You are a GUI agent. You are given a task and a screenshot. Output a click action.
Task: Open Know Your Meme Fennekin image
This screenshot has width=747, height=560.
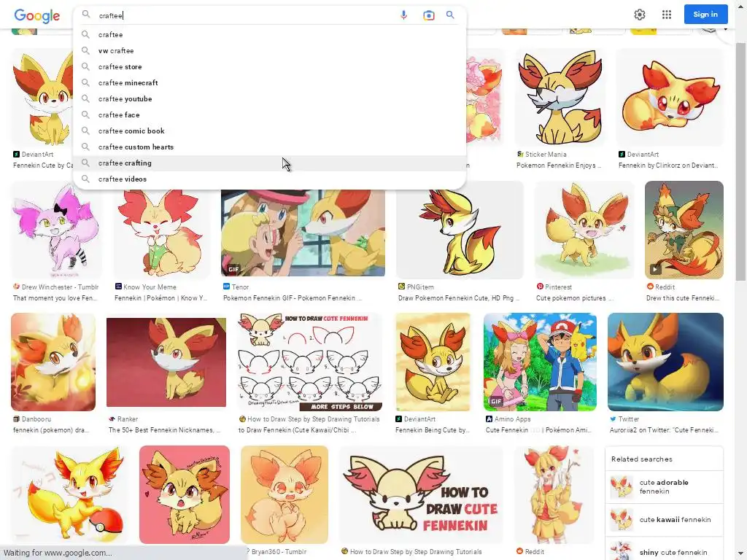[162, 233]
